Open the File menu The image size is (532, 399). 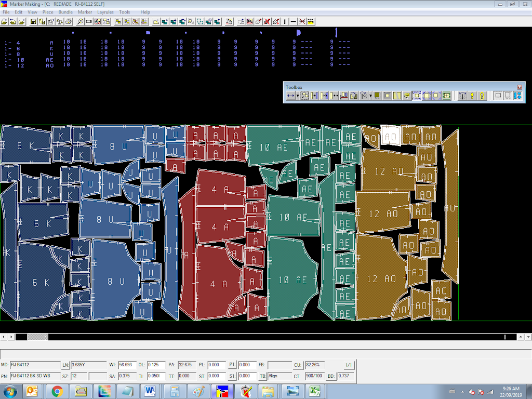pos(6,12)
